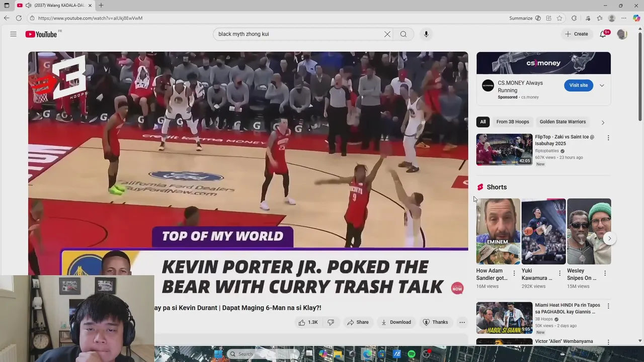Start voice search with the microphone
This screenshot has height=362, width=644.
coord(426,34)
